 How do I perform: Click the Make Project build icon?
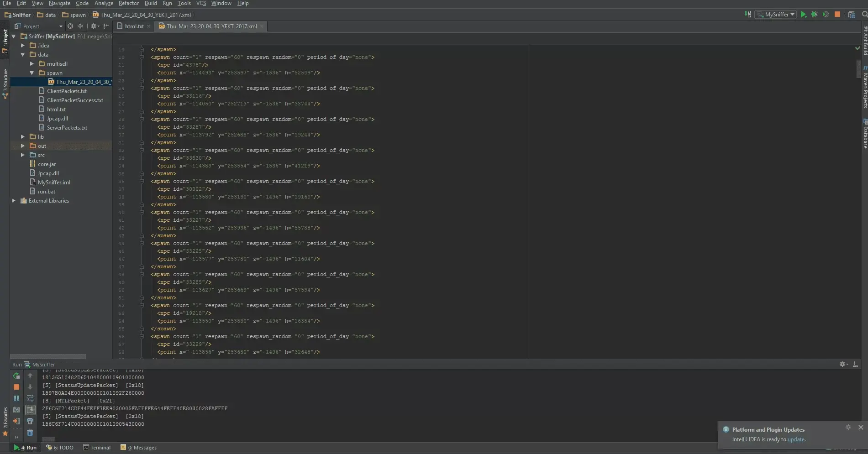(x=747, y=15)
